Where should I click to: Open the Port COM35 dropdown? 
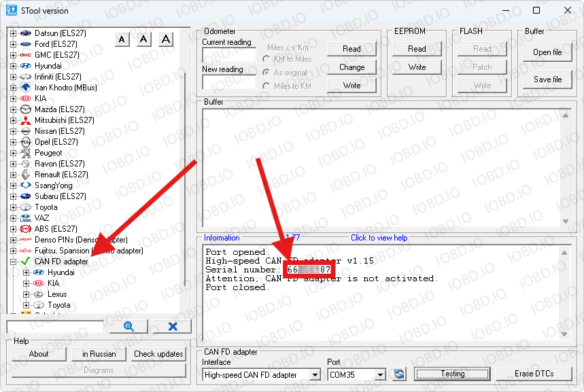379,374
